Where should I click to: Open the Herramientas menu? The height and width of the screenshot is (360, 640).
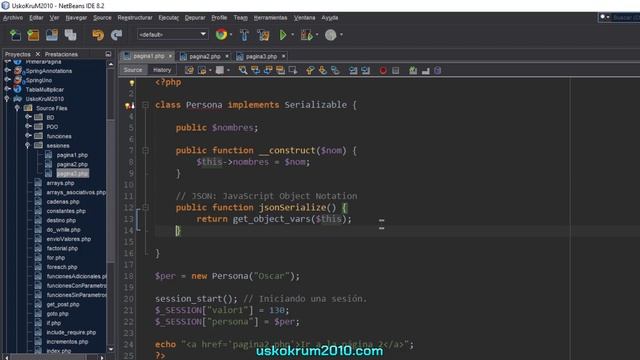tap(270, 18)
